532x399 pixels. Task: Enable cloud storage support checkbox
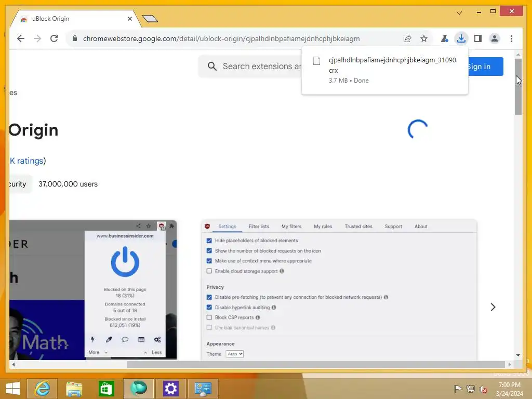[x=209, y=271]
